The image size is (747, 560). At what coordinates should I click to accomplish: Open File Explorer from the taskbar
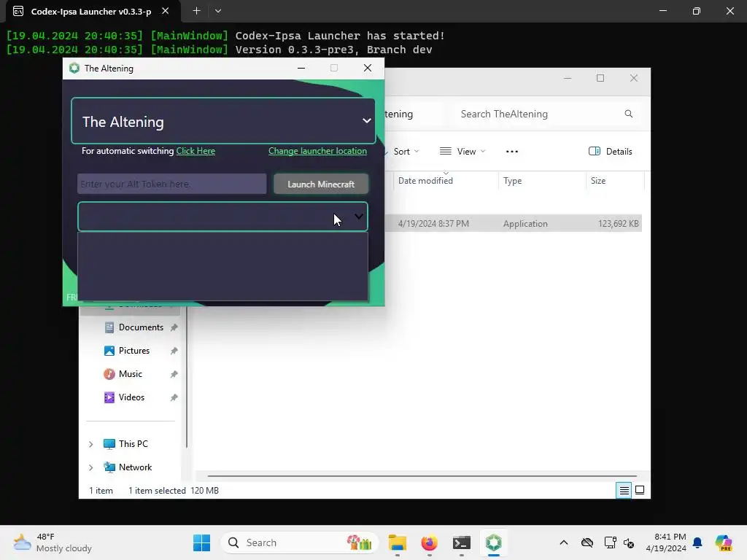tap(398, 542)
